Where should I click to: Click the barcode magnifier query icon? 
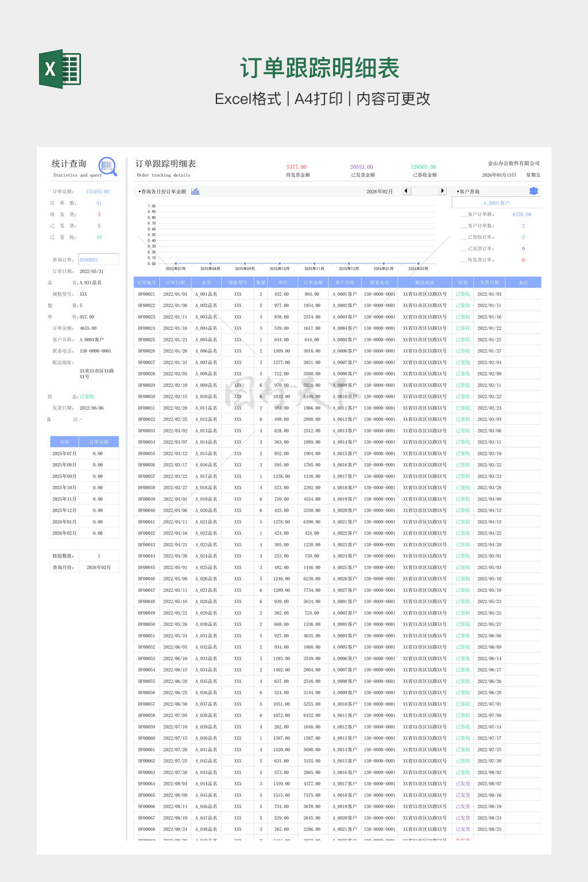pyautogui.click(x=107, y=167)
